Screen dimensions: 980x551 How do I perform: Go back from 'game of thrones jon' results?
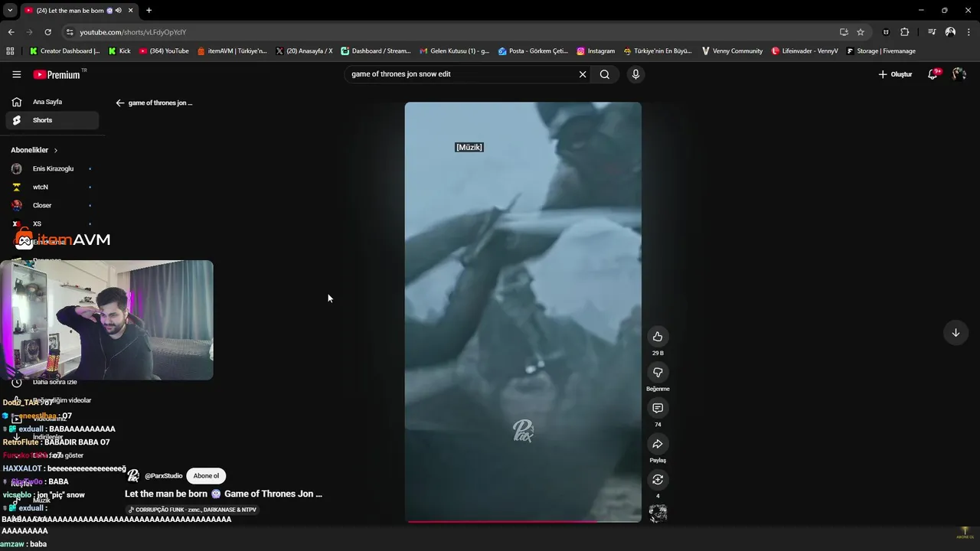point(120,103)
